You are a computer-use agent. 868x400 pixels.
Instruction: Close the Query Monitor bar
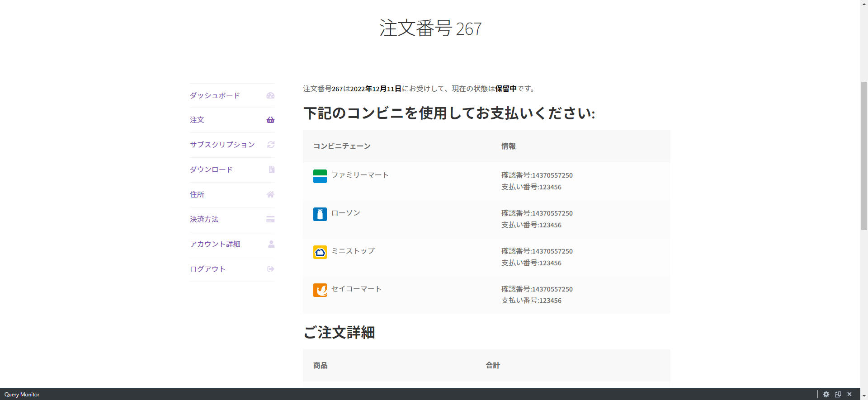click(849, 395)
